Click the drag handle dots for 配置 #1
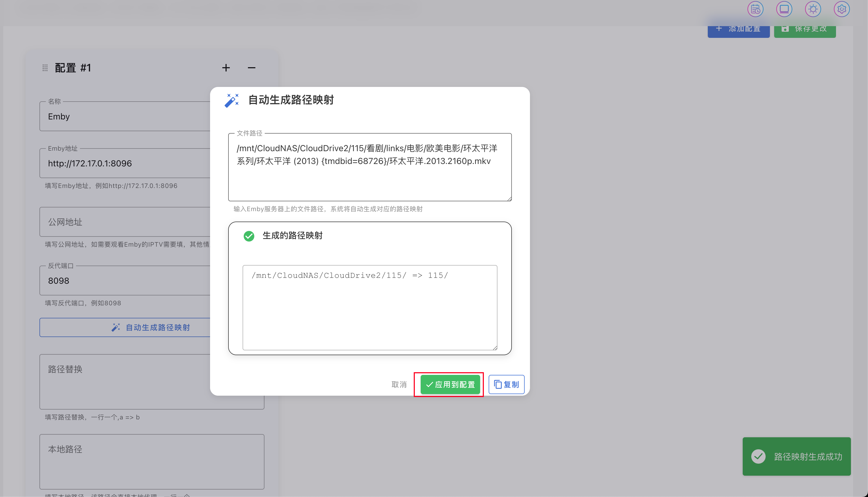868x497 pixels. (45, 67)
